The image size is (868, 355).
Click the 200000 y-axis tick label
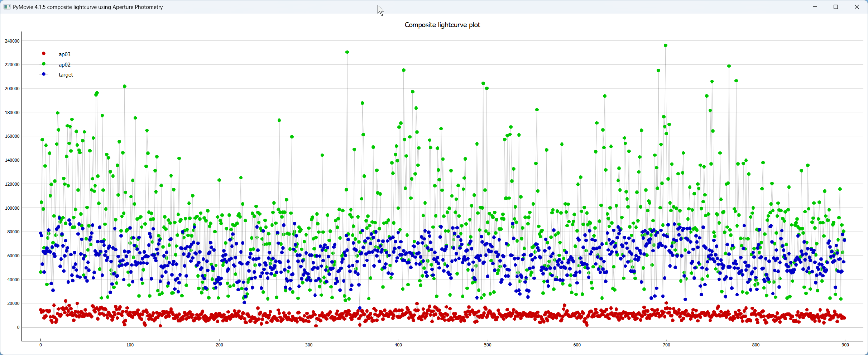tap(12, 89)
